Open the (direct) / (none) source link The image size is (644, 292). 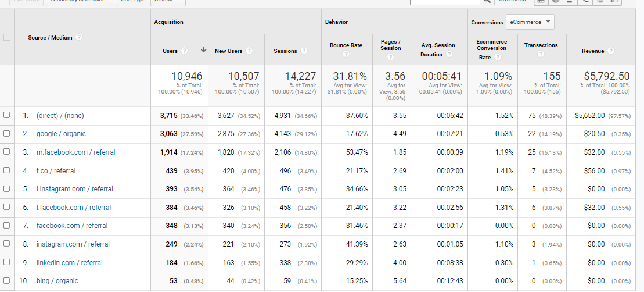pyautogui.click(x=60, y=116)
